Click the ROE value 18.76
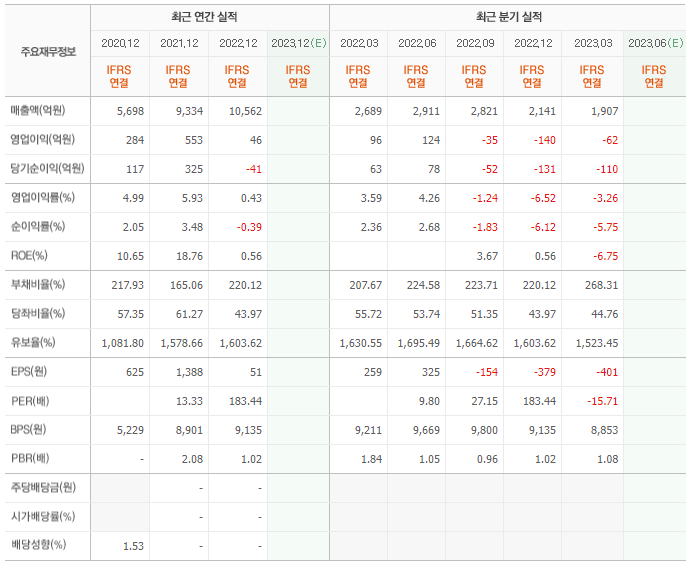The width and height of the screenshot is (691, 564). (x=189, y=256)
